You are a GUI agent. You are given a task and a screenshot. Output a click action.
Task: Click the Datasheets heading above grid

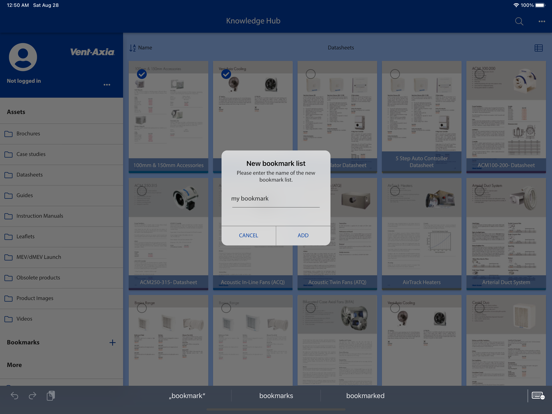click(x=341, y=48)
